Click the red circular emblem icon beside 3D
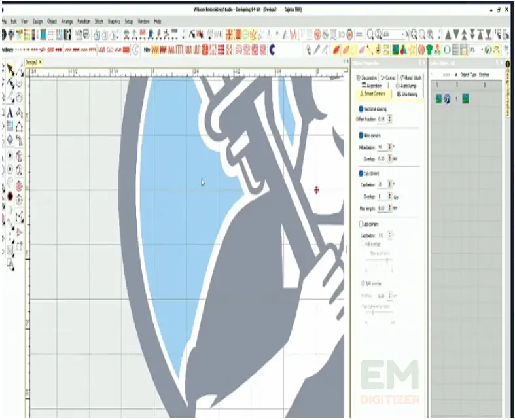This screenshot has height=420, width=515. pyautogui.click(x=350, y=35)
